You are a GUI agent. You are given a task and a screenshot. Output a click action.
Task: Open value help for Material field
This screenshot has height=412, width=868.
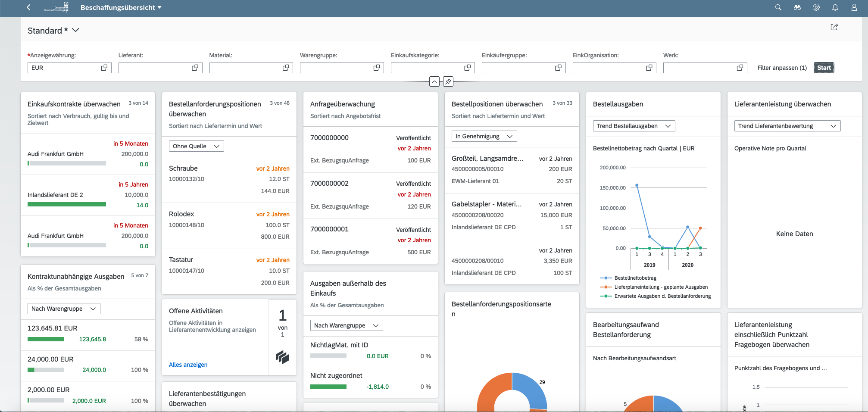(x=286, y=68)
